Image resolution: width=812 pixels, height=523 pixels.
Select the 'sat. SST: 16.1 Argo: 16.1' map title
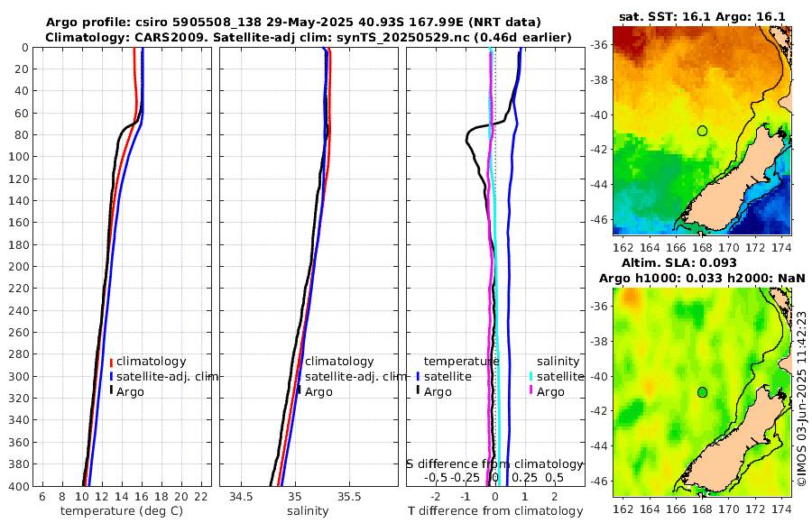click(702, 16)
